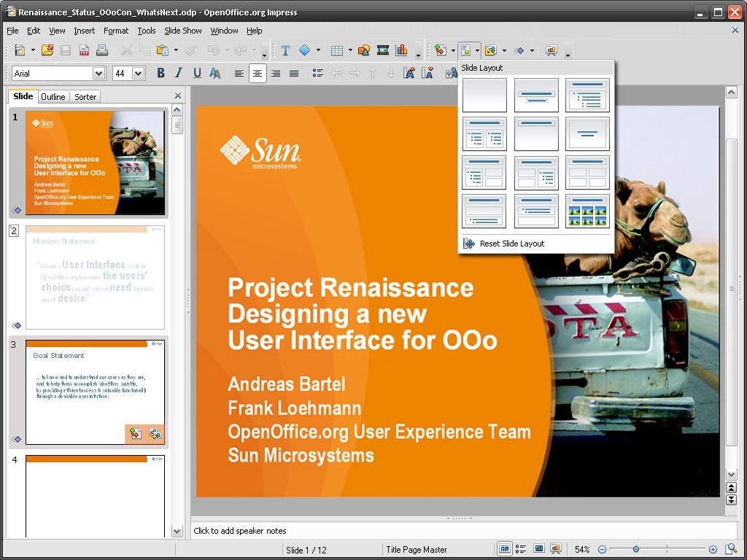This screenshot has width=747, height=560.
Task: Expand the Table dropdown arrow
Action: point(350,50)
